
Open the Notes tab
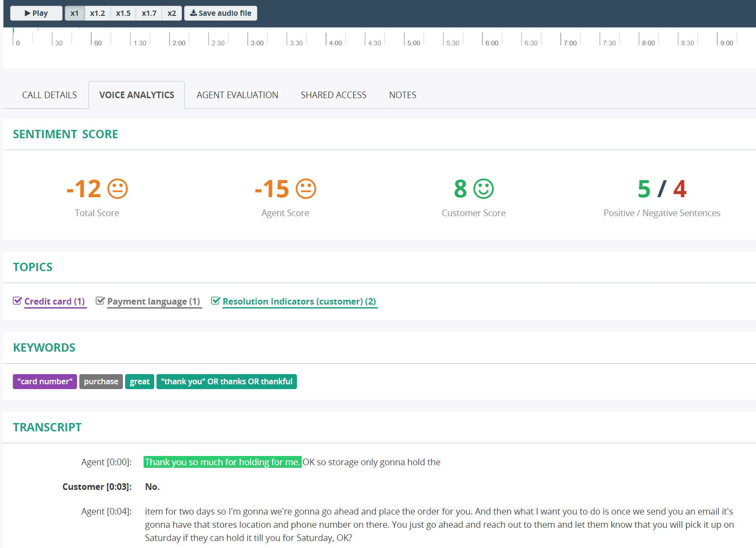tap(402, 95)
